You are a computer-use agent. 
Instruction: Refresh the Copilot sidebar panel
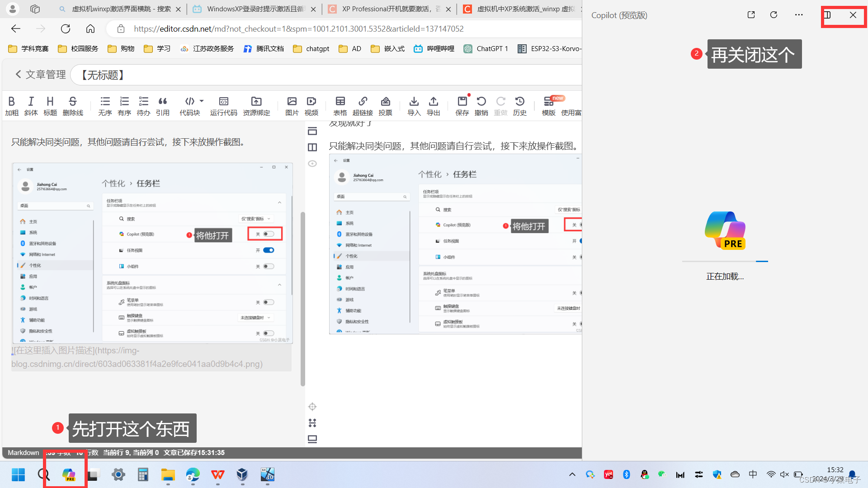pyautogui.click(x=774, y=15)
